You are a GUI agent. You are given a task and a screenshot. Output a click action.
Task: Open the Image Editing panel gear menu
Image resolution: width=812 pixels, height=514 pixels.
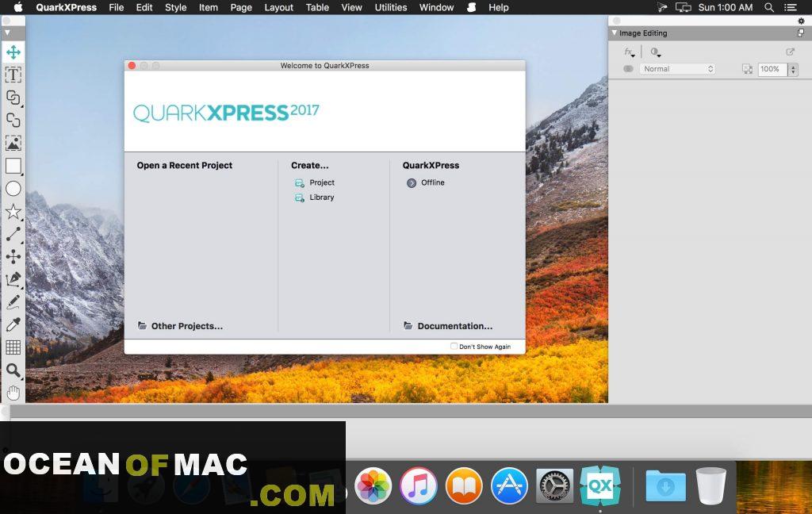click(x=801, y=21)
